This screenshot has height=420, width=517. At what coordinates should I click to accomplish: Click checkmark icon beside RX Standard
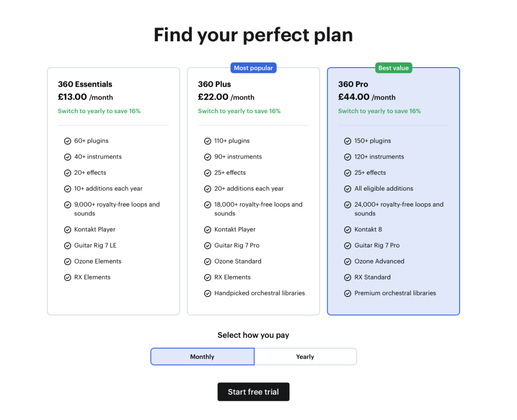(347, 277)
